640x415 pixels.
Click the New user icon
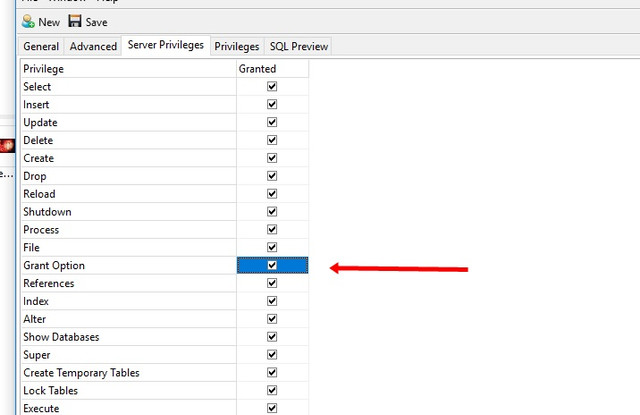point(28,21)
